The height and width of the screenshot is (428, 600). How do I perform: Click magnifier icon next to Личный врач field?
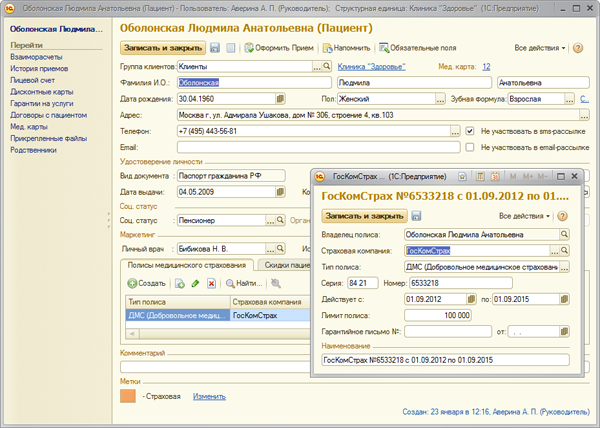click(280, 249)
